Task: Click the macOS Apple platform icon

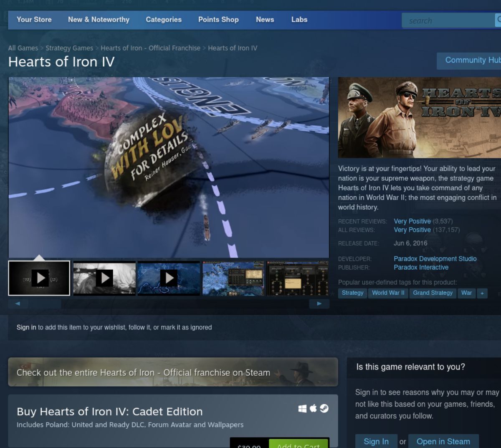Action: pyautogui.click(x=313, y=408)
